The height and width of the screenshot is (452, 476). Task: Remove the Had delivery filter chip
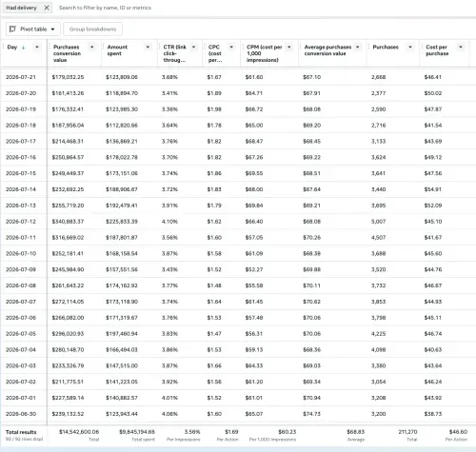pos(47,8)
